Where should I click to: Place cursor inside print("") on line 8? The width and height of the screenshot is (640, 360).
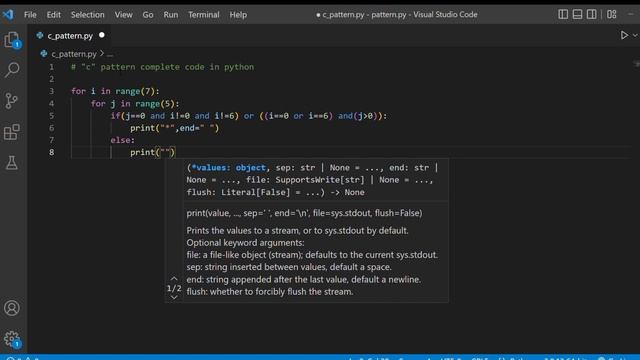[165, 152]
